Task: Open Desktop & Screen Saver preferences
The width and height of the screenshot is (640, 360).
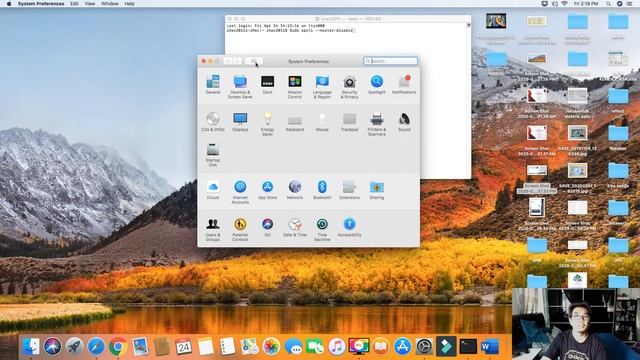Action: (240, 87)
